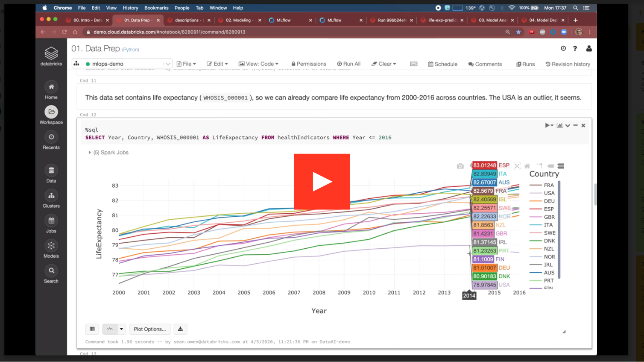Image resolution: width=644 pixels, height=362 pixels.
Task: Open Workspace in the sidebar
Action: click(51, 115)
